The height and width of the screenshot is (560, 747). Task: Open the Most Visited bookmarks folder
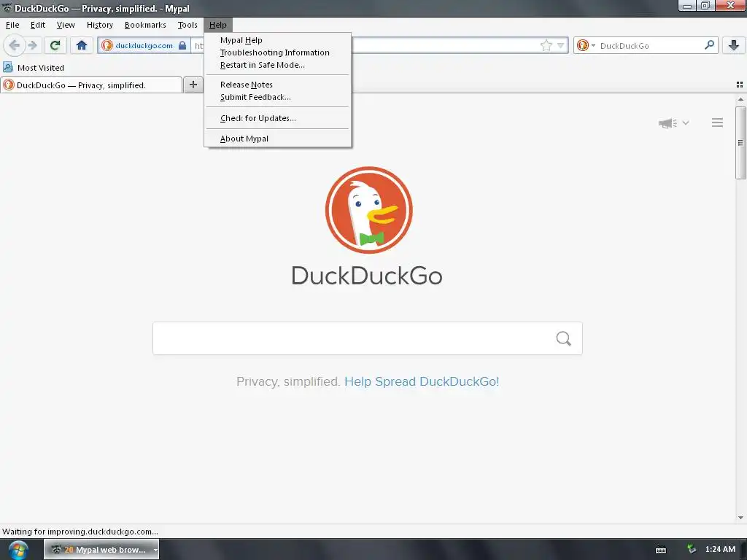point(34,68)
